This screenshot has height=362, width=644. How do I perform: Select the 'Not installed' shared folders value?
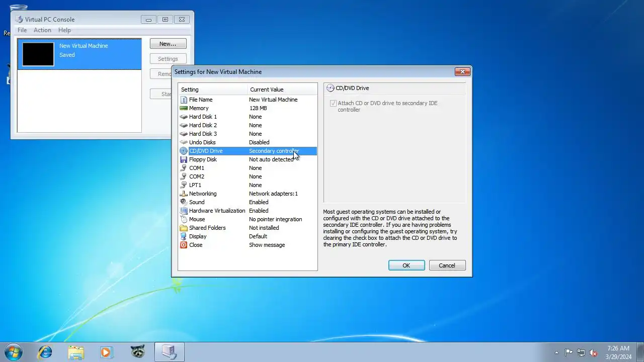264,228
